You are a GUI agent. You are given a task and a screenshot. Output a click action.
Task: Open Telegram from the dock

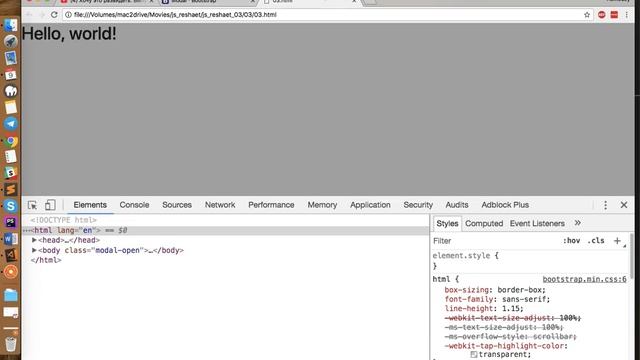coord(11,124)
